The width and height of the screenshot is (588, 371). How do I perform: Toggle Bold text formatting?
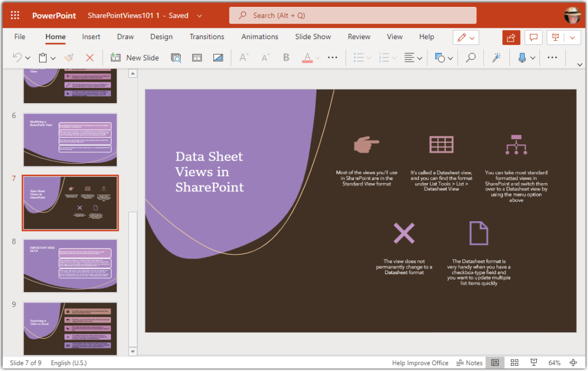[x=286, y=58]
